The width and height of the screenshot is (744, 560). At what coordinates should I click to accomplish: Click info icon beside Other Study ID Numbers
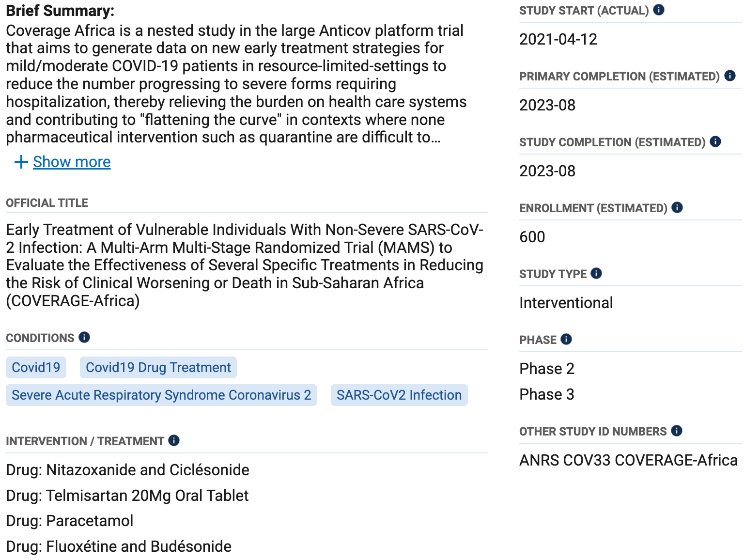(677, 431)
